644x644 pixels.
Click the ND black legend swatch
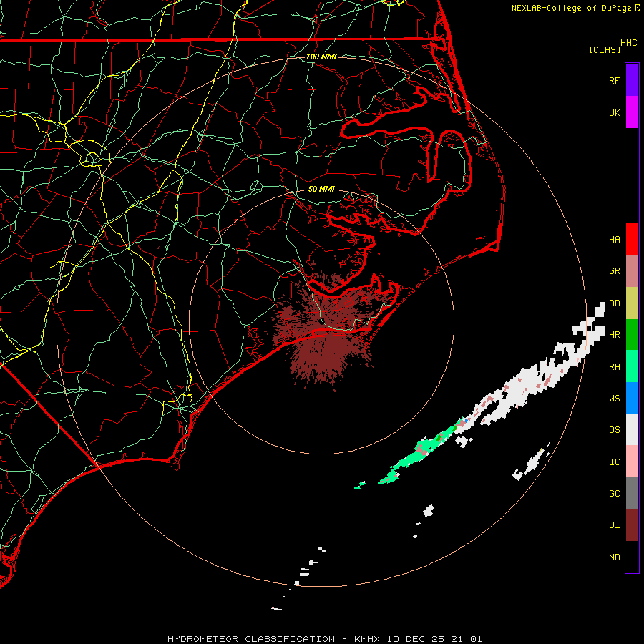[632, 557]
